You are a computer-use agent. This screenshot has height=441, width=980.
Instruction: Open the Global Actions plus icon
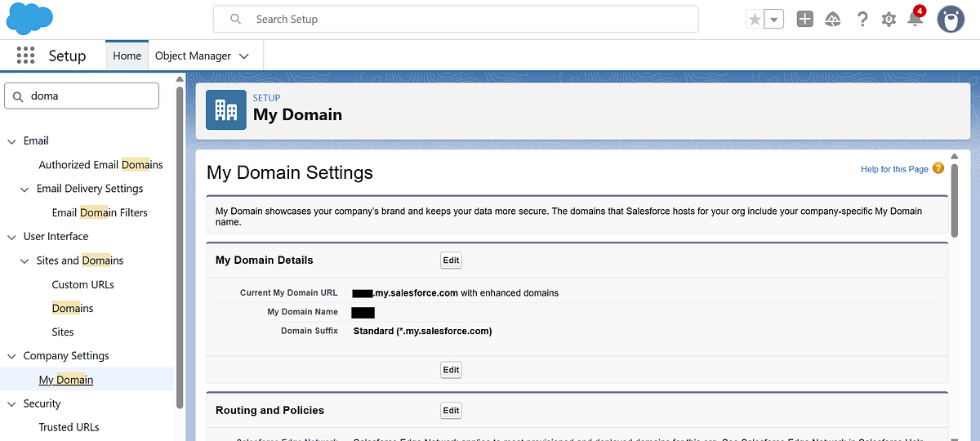click(805, 19)
